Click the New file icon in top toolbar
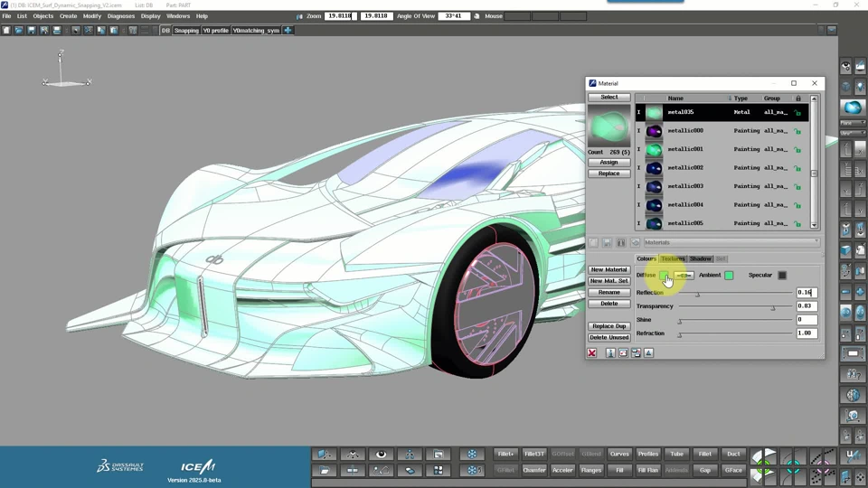The width and height of the screenshot is (868, 488). click(6, 31)
